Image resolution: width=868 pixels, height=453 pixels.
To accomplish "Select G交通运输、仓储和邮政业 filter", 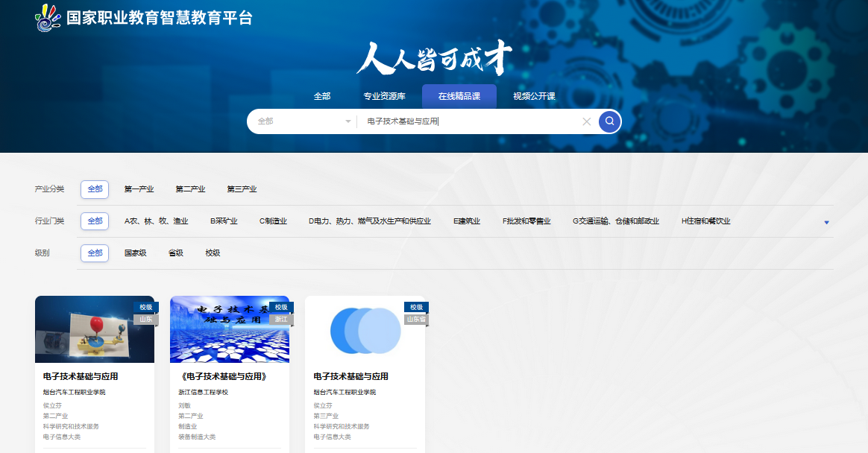I will 616,221.
